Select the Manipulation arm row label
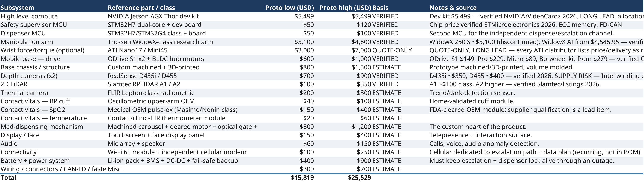The width and height of the screenshot is (644, 183). pos(27,42)
